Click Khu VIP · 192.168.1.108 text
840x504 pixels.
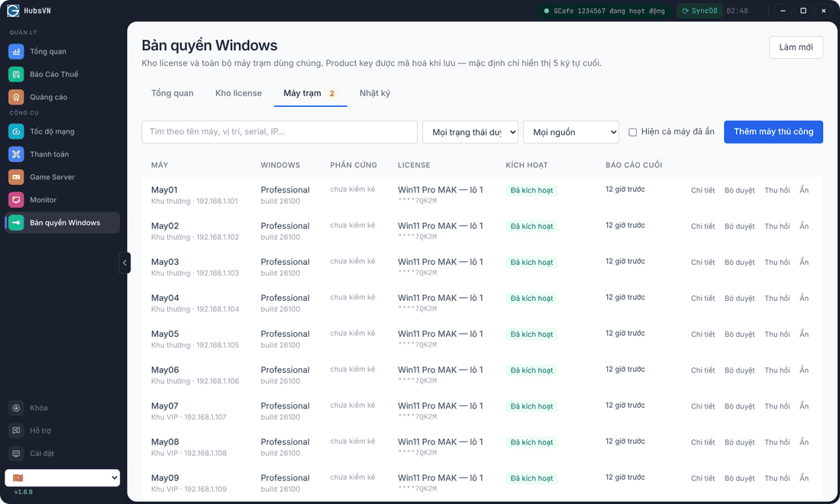coord(189,453)
